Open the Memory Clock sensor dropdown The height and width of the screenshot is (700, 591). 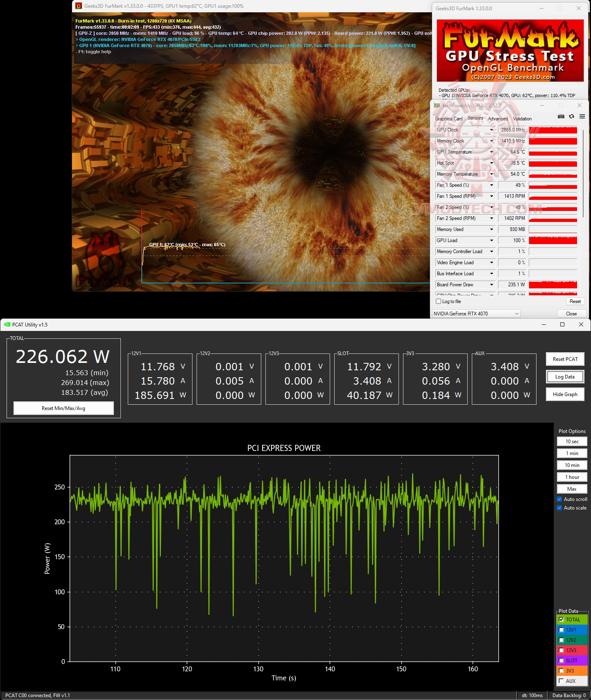tap(491, 141)
